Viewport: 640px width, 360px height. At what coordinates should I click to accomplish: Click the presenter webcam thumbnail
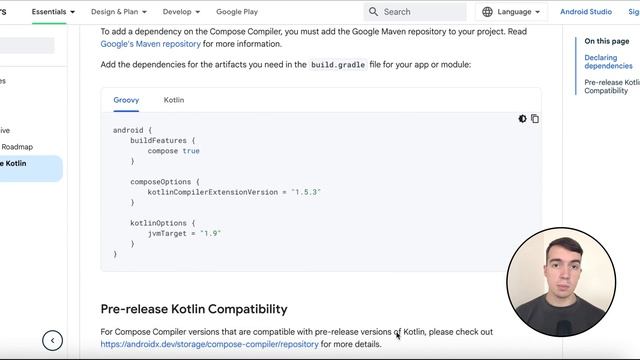(561, 282)
